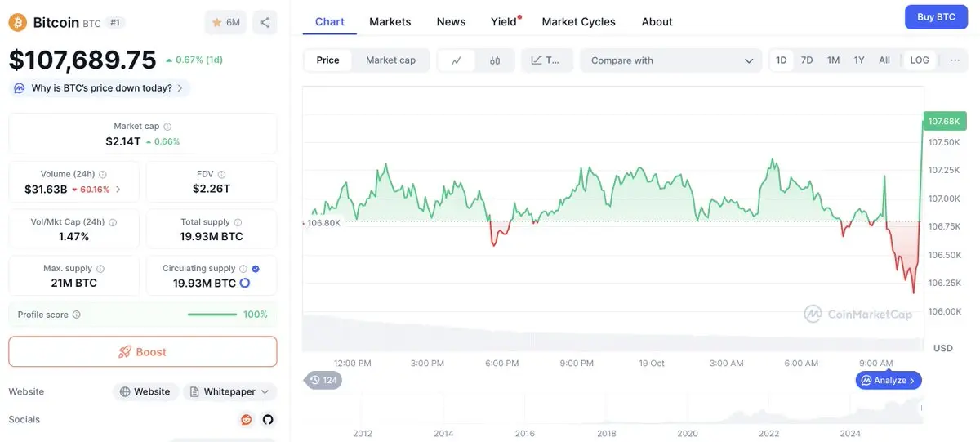Open the GitHub social icon
The height and width of the screenshot is (442, 980).
tap(267, 420)
